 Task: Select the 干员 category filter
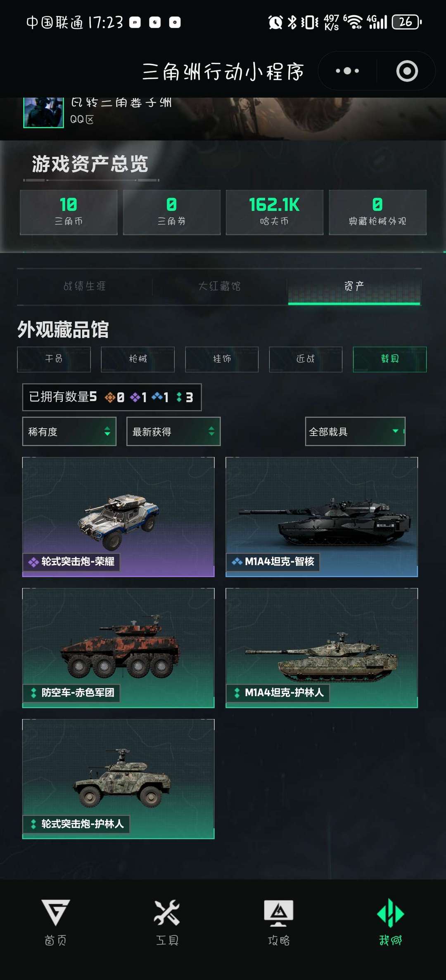[54, 359]
